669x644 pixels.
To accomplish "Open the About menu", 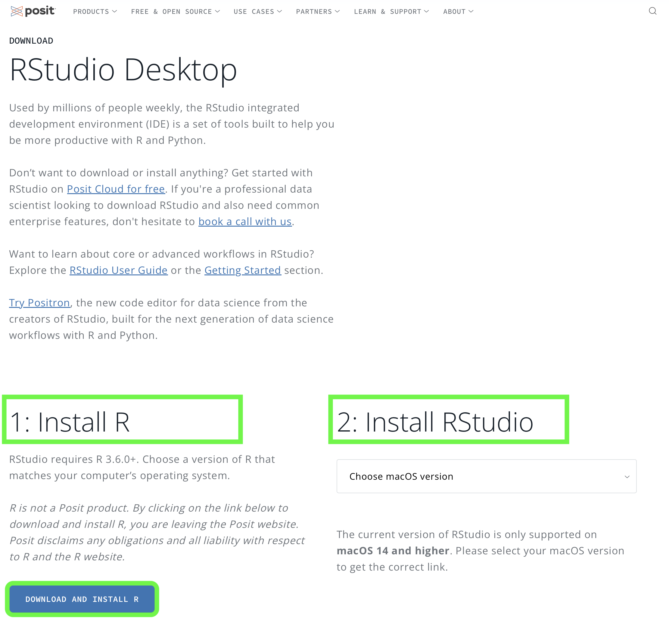I will click(x=458, y=12).
